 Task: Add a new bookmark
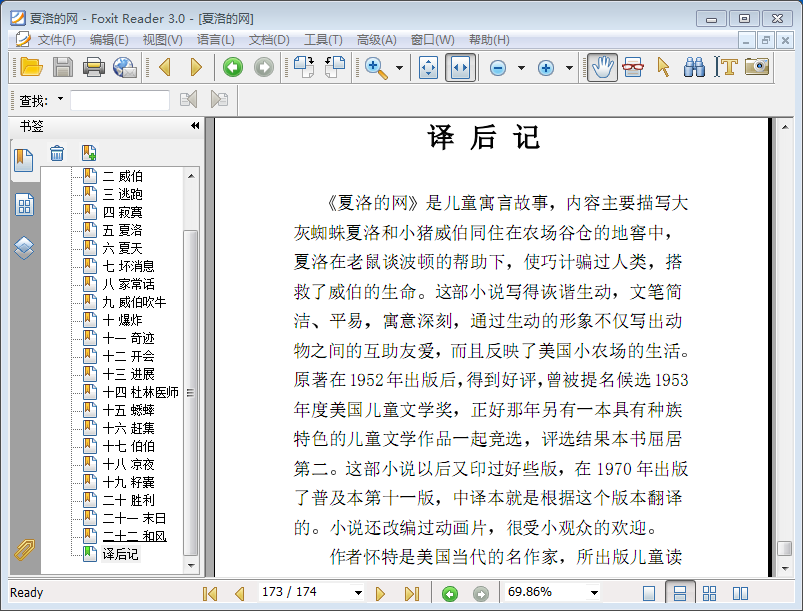pos(89,153)
